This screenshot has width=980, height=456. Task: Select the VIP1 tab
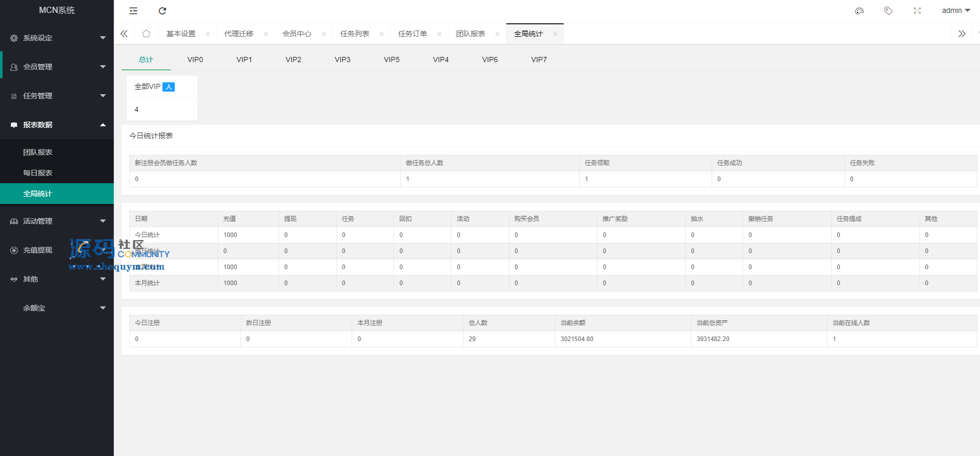pyautogui.click(x=244, y=60)
